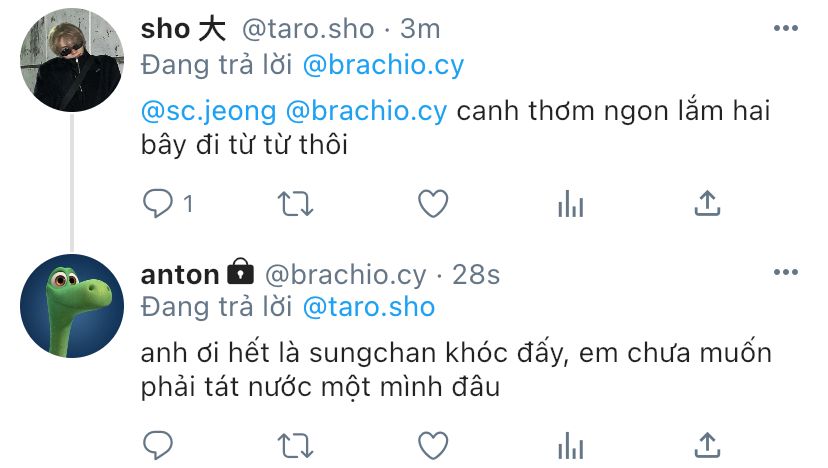
Task: Open profile via the sho 大 display name
Action: pos(183,28)
